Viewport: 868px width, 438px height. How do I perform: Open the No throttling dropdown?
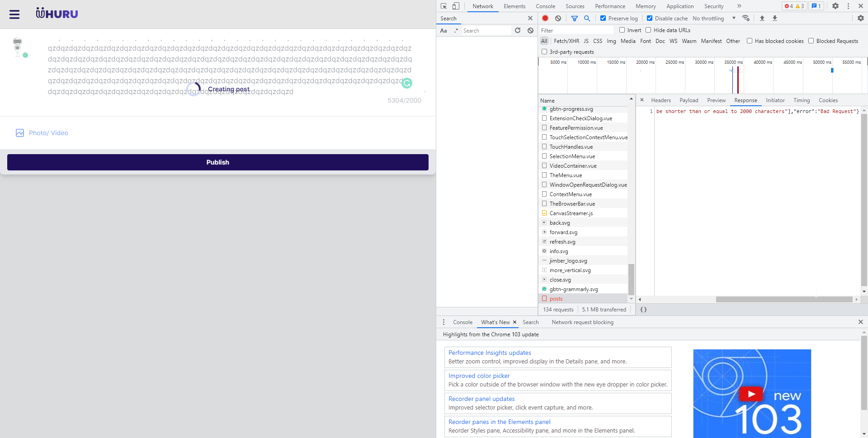coord(713,18)
